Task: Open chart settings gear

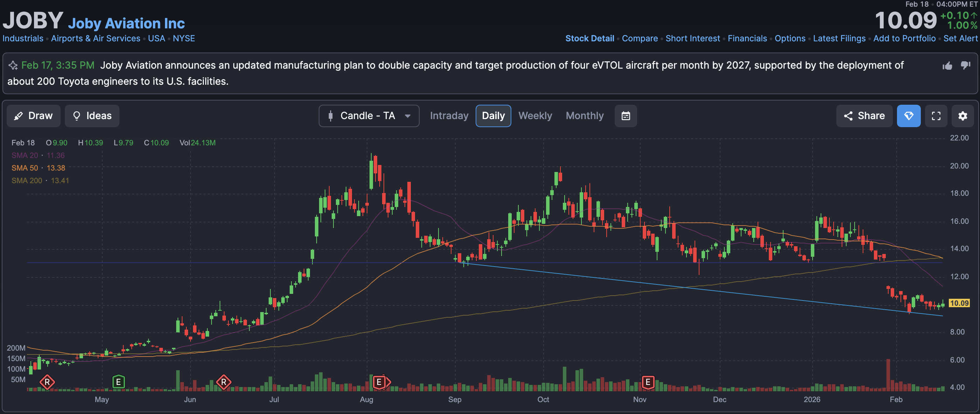Action: click(962, 116)
